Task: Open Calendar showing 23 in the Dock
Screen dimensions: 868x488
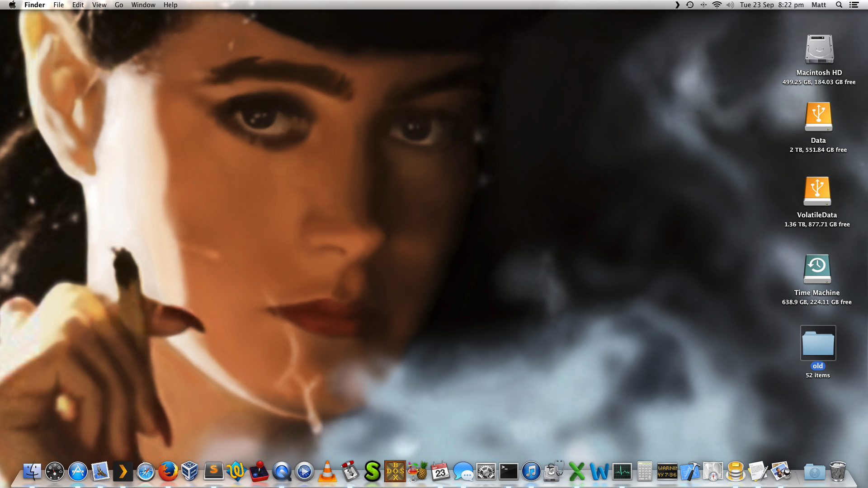Action: (440, 472)
